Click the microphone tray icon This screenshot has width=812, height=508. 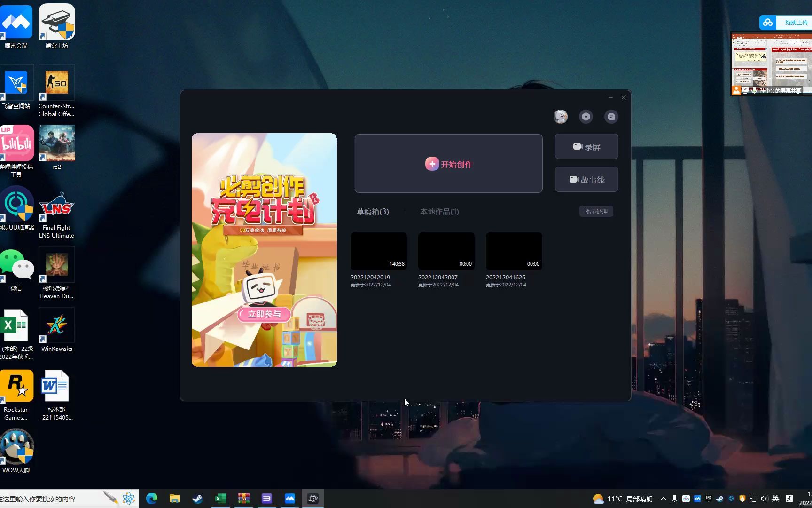point(674,499)
